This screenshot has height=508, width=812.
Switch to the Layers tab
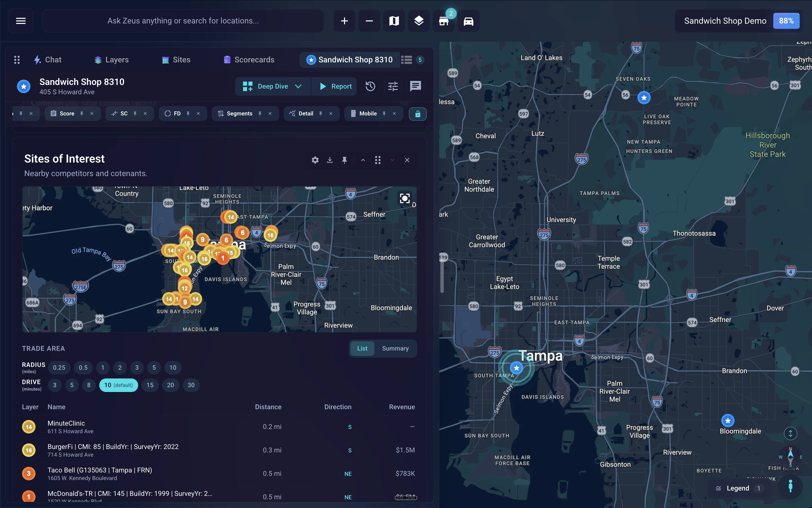pyautogui.click(x=111, y=60)
